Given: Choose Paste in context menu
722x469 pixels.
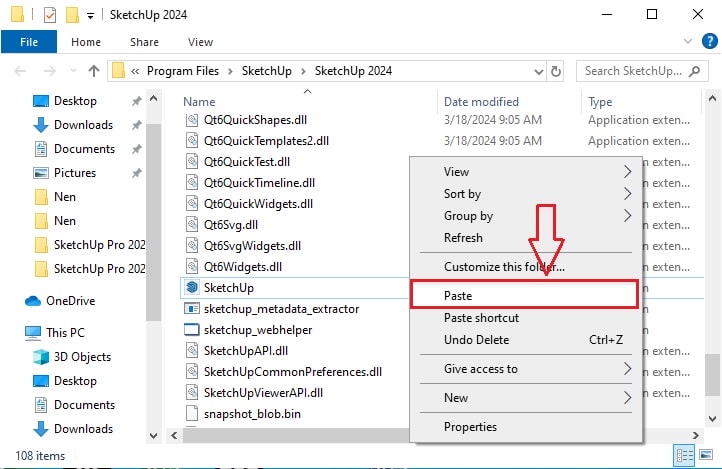Looking at the screenshot, I should [524, 295].
